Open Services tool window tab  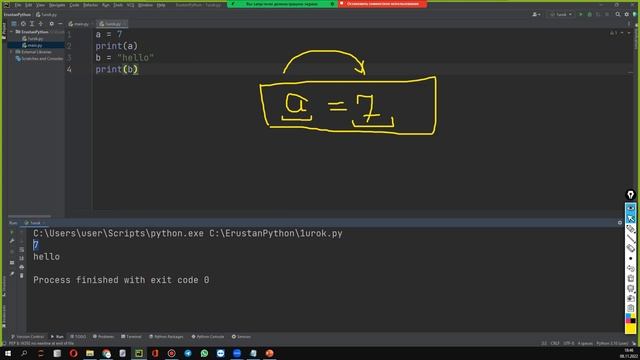click(x=241, y=337)
